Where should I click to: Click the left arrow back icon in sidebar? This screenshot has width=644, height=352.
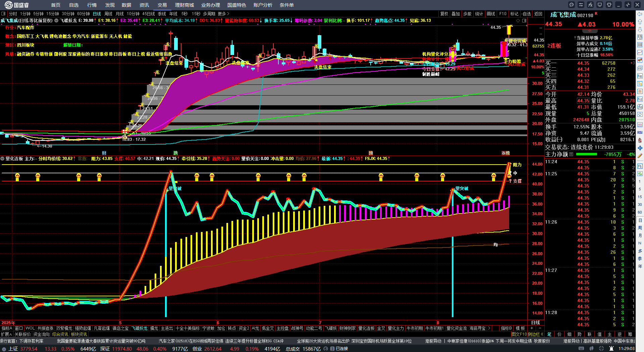[640, 14]
